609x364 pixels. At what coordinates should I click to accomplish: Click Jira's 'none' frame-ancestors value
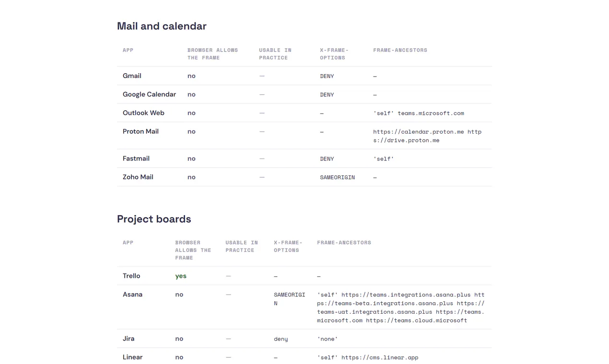coord(328,339)
